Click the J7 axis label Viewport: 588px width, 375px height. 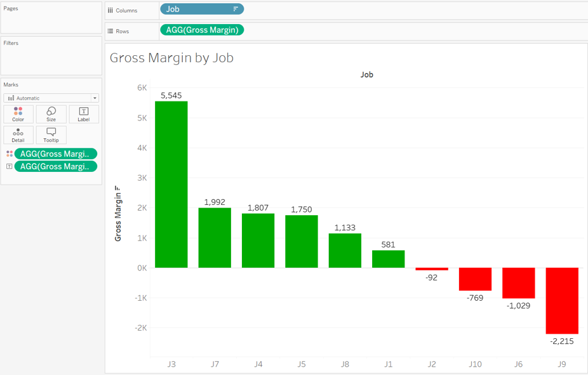[215, 364]
